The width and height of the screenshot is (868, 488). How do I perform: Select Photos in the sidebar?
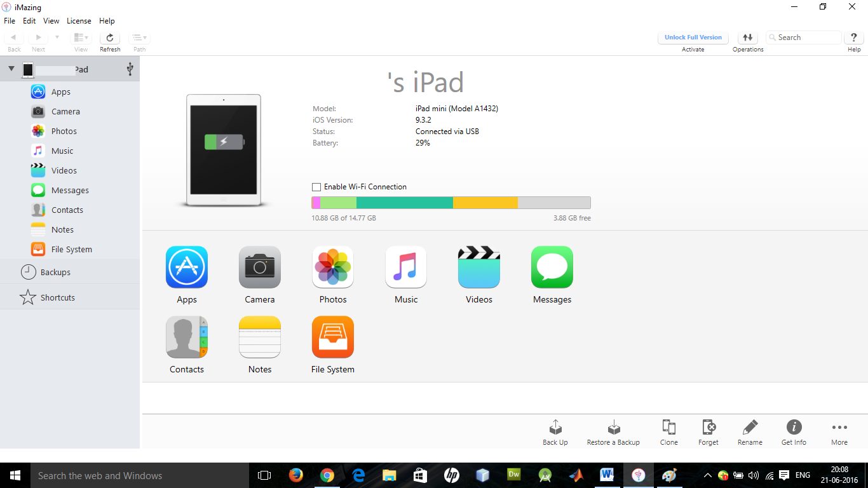pyautogui.click(x=70, y=131)
